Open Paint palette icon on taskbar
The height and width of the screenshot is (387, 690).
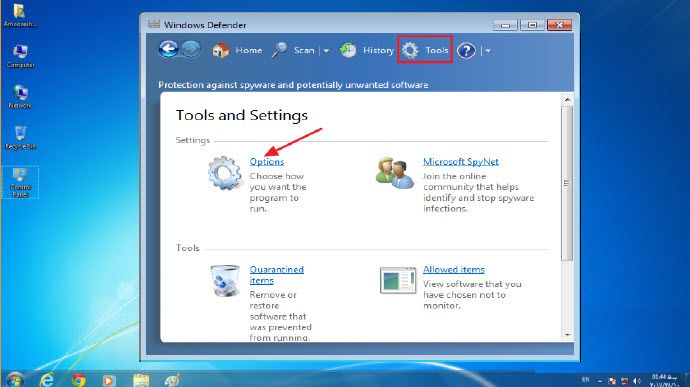(x=172, y=380)
